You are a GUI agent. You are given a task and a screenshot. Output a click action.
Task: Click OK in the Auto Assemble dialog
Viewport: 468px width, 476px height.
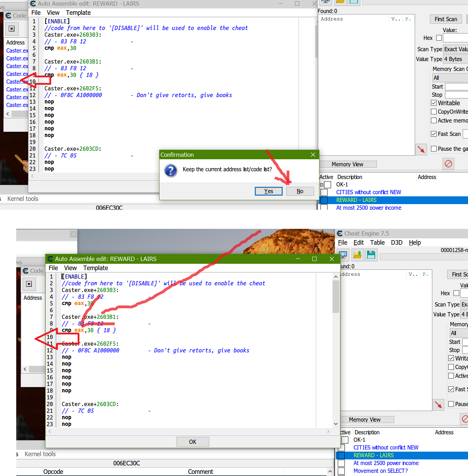193,442
